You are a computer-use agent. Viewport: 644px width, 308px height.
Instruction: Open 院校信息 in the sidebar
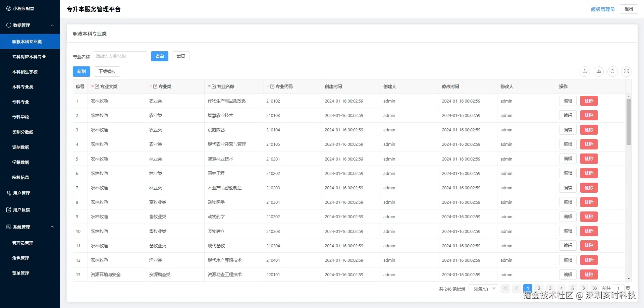point(30,177)
